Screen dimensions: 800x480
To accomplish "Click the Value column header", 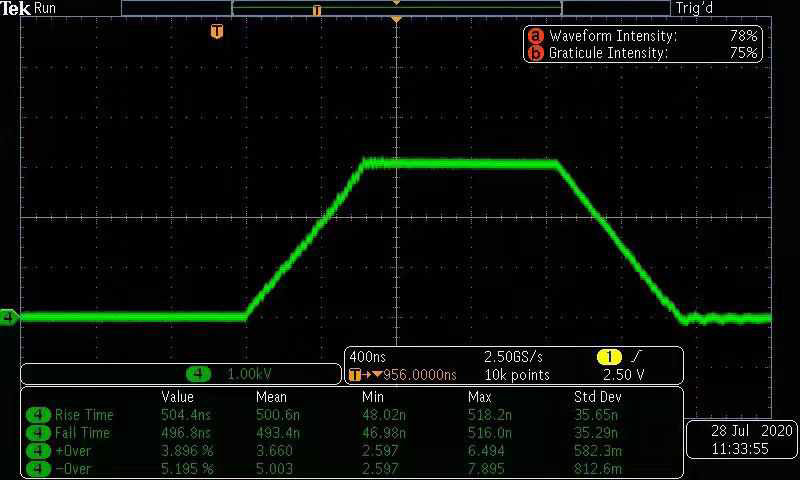I will point(178,397).
